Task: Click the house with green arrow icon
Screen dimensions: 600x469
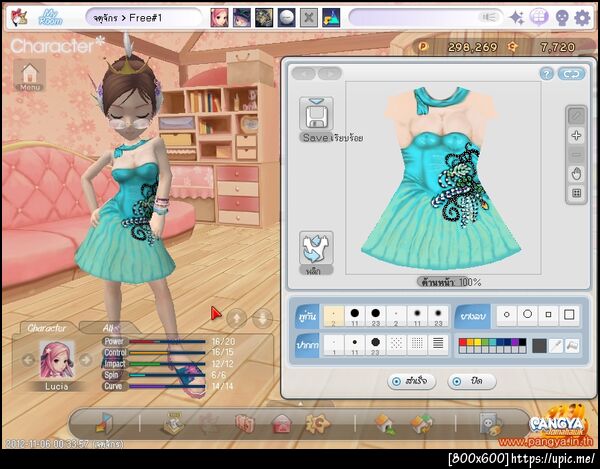Action: click(x=386, y=424)
